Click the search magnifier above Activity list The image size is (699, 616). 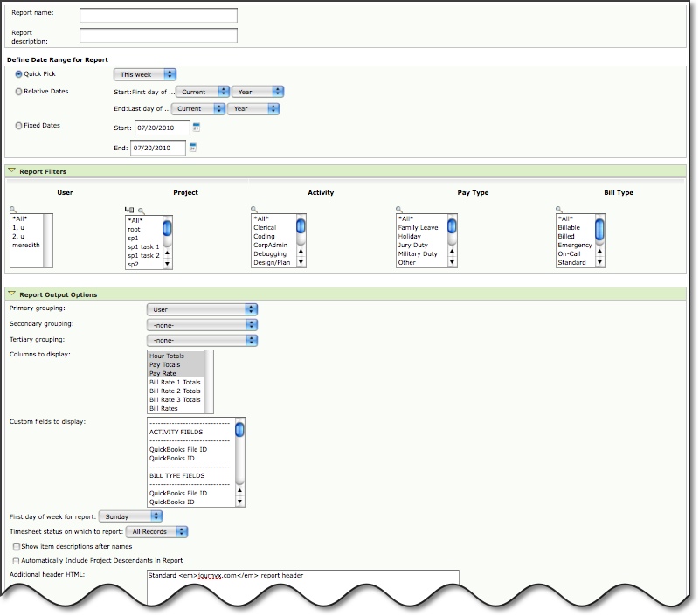click(254, 210)
